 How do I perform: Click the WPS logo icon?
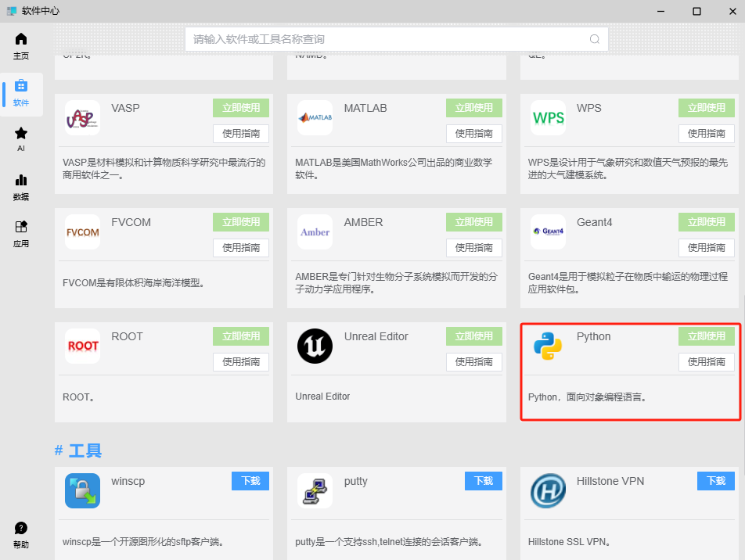[548, 118]
